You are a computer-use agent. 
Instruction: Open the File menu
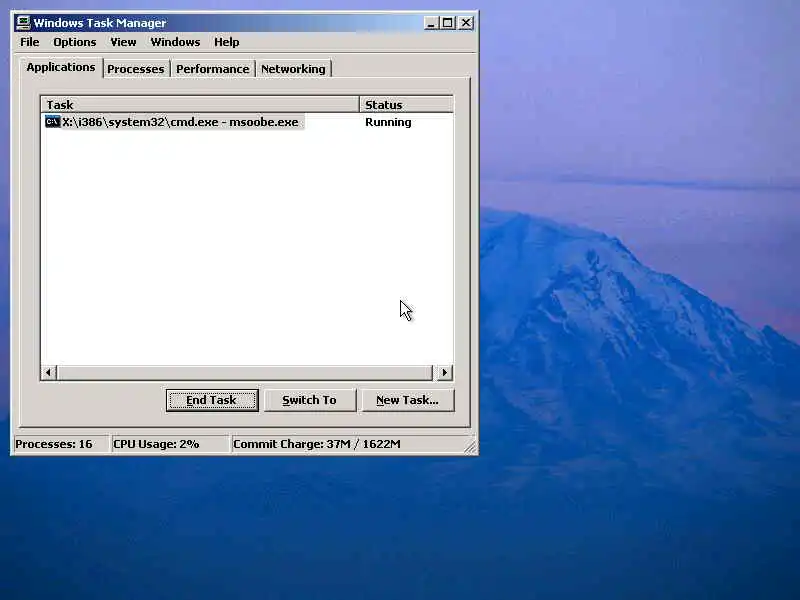tap(30, 42)
